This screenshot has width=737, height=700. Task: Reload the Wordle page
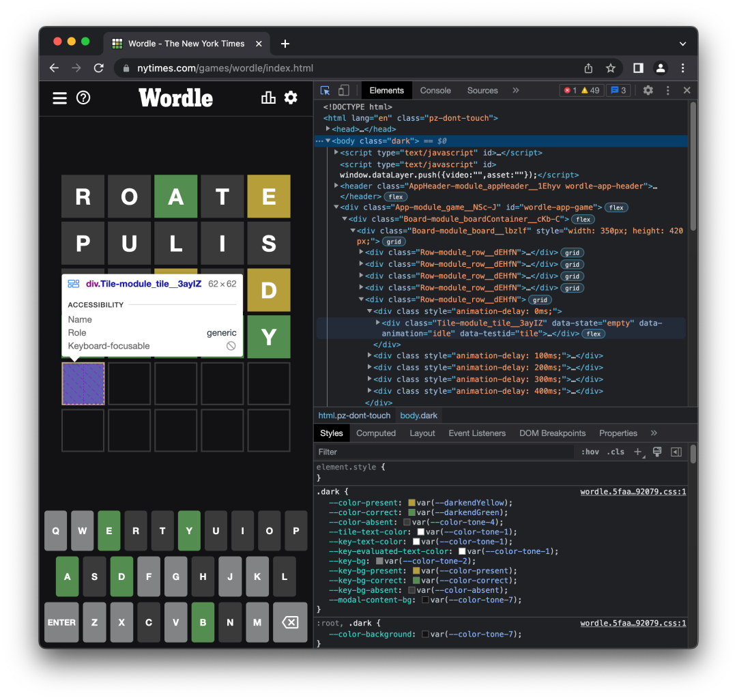coord(99,68)
